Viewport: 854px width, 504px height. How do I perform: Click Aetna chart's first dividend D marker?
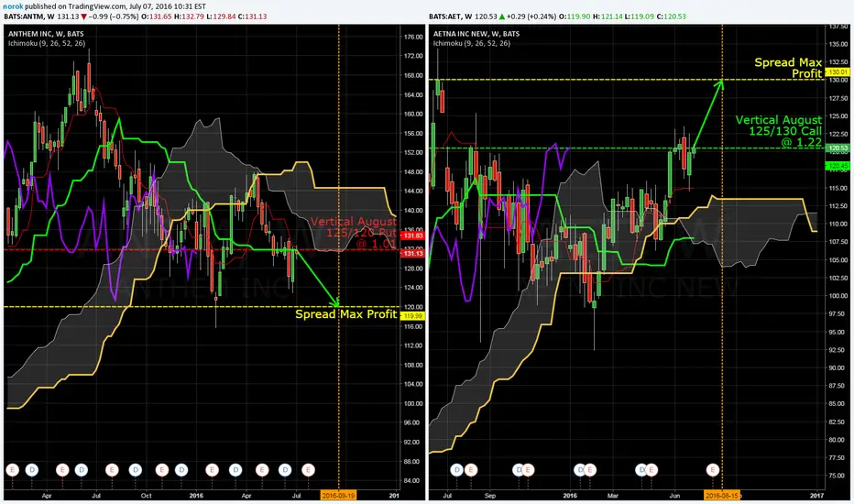tap(456, 470)
